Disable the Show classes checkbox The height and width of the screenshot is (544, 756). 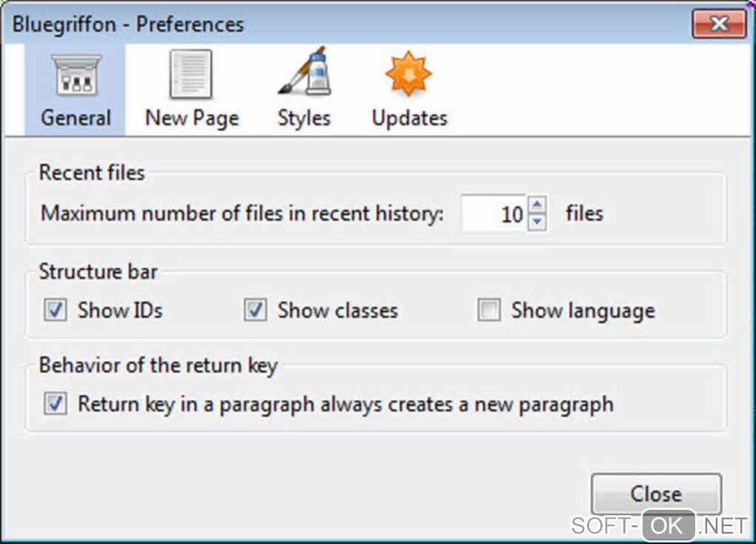click(255, 311)
